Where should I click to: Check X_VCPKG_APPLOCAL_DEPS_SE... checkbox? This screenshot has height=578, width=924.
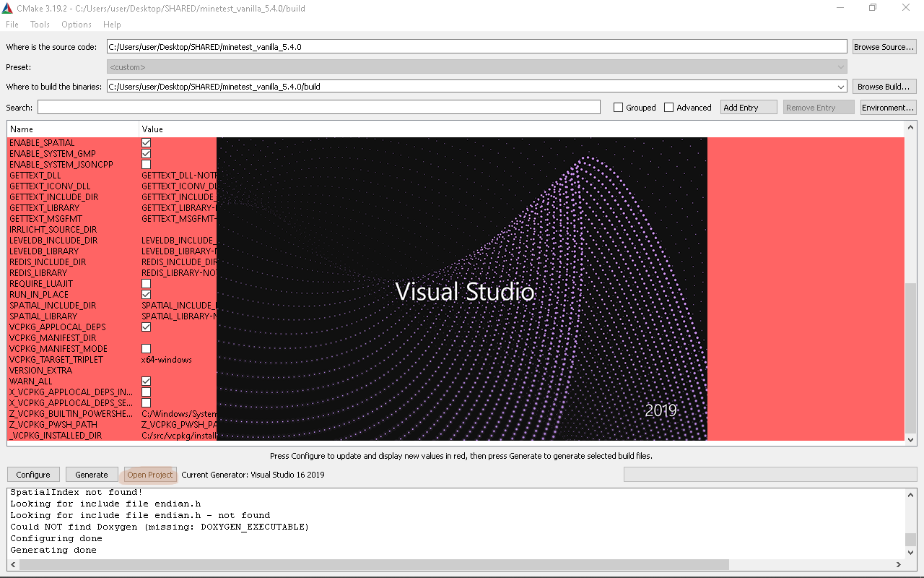(x=146, y=403)
